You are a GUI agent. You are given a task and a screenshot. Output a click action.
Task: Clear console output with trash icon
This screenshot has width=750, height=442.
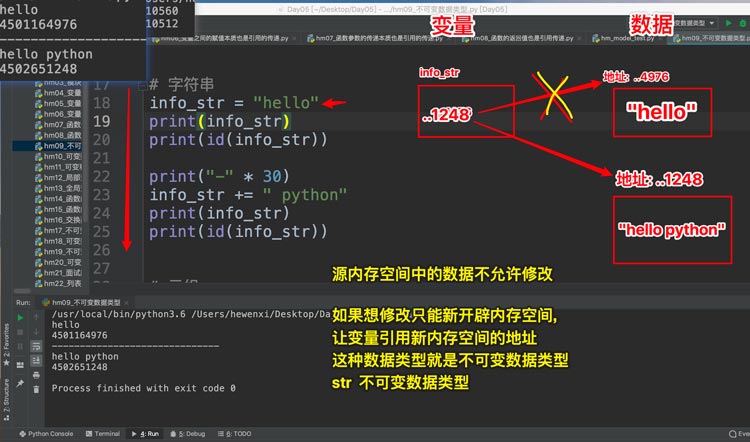pyautogui.click(x=36, y=389)
